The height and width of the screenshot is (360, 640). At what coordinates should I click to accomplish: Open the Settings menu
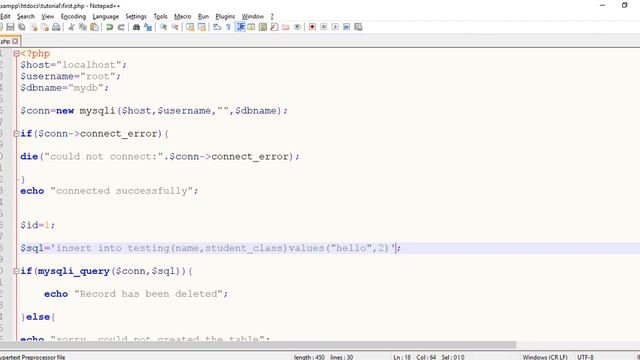click(x=136, y=16)
